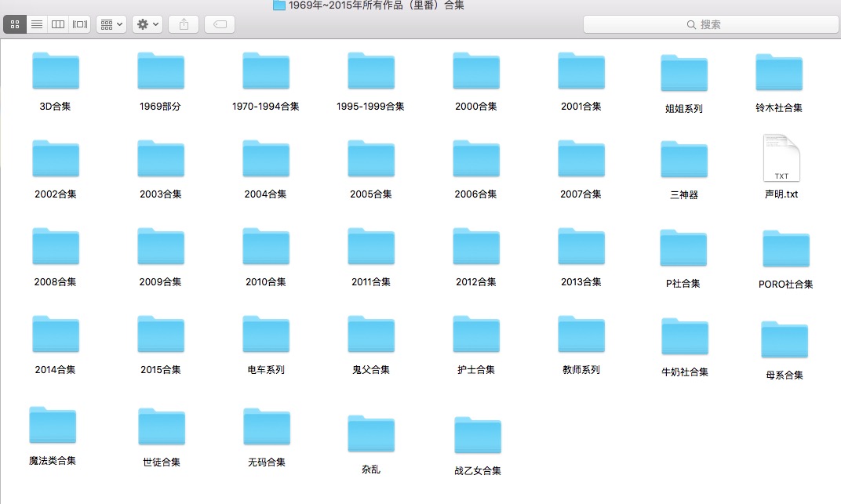The image size is (841, 504).
Task: Click the 2010合集 folder name label
Action: coord(266,282)
